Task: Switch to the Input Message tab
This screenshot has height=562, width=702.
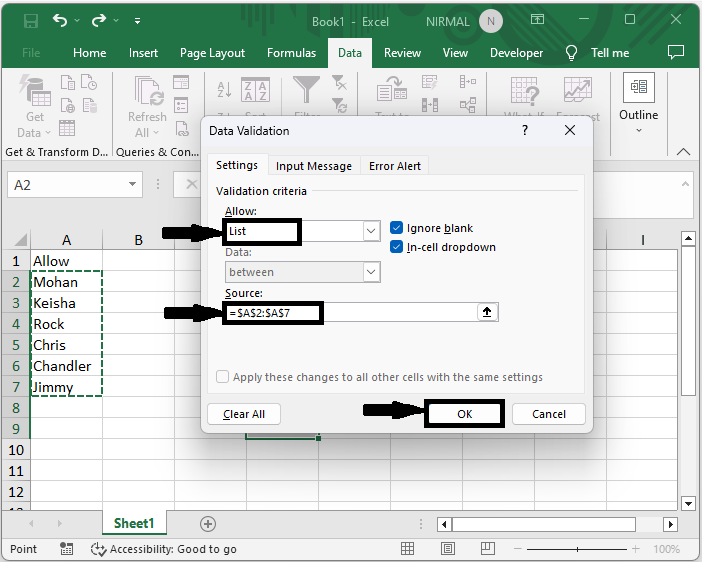Action: coord(314,166)
